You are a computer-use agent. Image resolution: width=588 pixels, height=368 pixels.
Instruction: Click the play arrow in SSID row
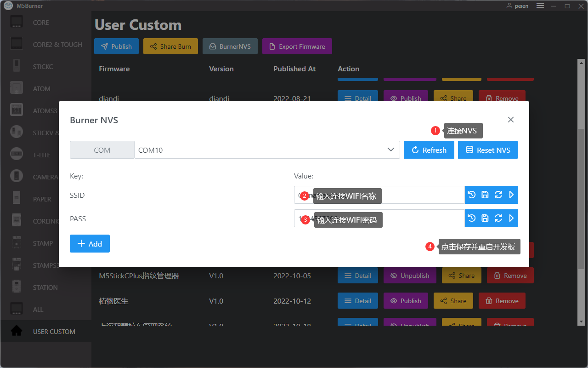(x=511, y=195)
